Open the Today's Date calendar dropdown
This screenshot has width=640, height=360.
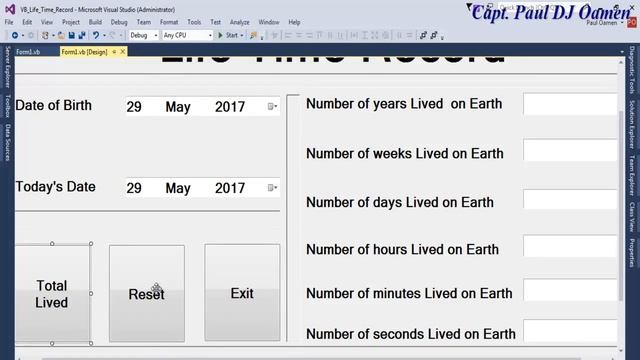272,188
